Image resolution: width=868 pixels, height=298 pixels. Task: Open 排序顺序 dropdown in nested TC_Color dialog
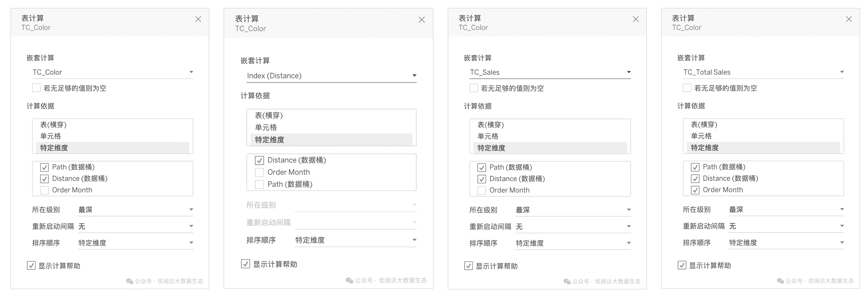click(x=136, y=243)
